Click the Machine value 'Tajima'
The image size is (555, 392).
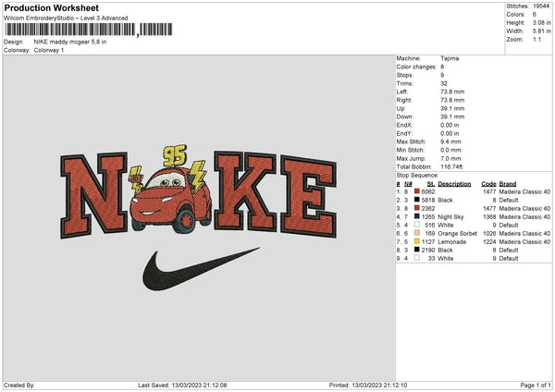pyautogui.click(x=450, y=58)
